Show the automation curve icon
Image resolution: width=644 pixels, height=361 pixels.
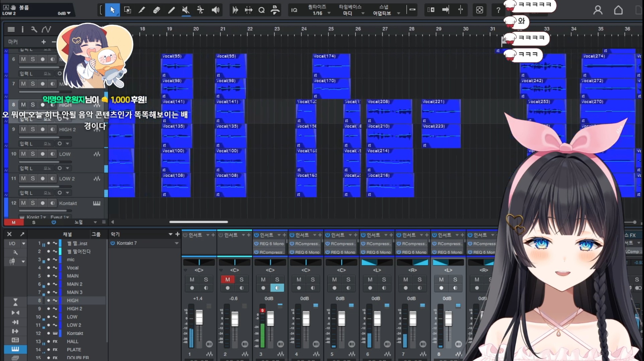coord(46,29)
